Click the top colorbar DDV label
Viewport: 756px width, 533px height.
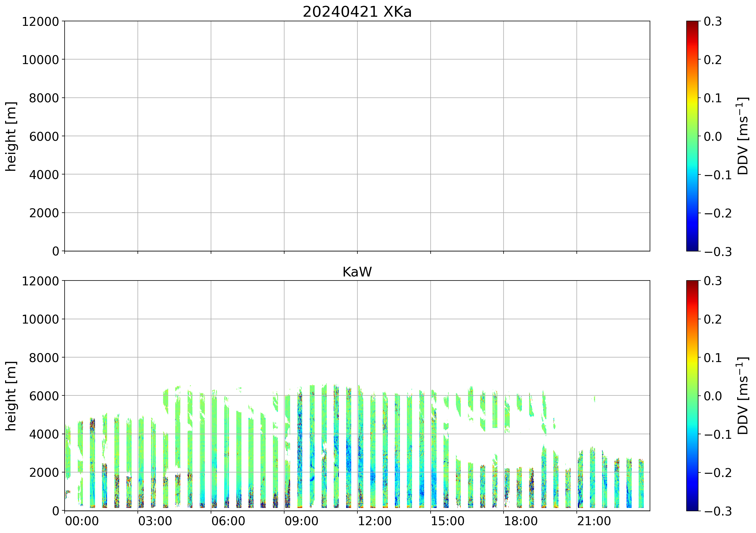coord(743,136)
